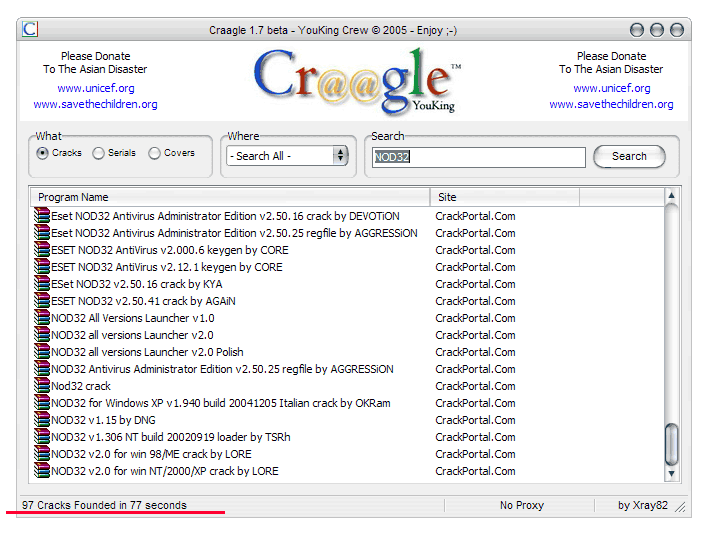Click archive icon beside NOD32 all versions Launcher v2.0

tap(42, 334)
